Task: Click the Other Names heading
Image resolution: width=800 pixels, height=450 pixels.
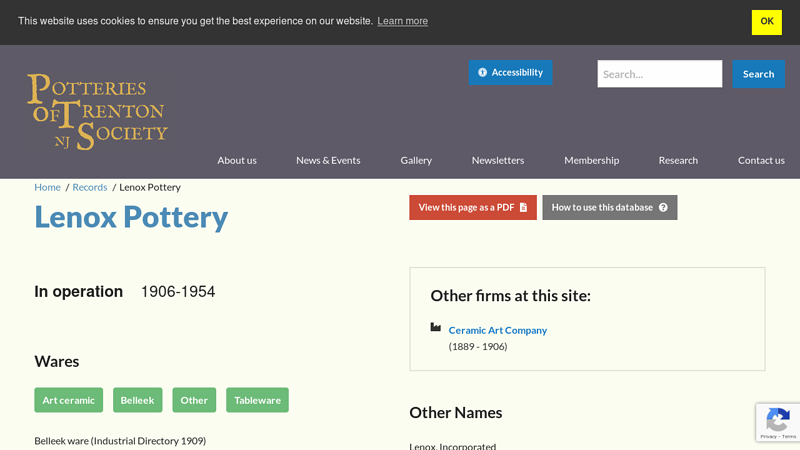Action: (x=456, y=413)
